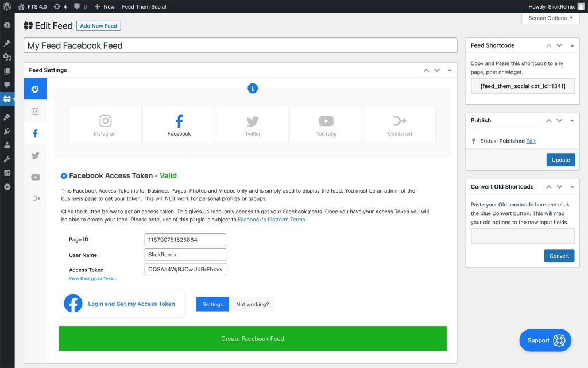Click the Page ID input field

click(x=185, y=240)
